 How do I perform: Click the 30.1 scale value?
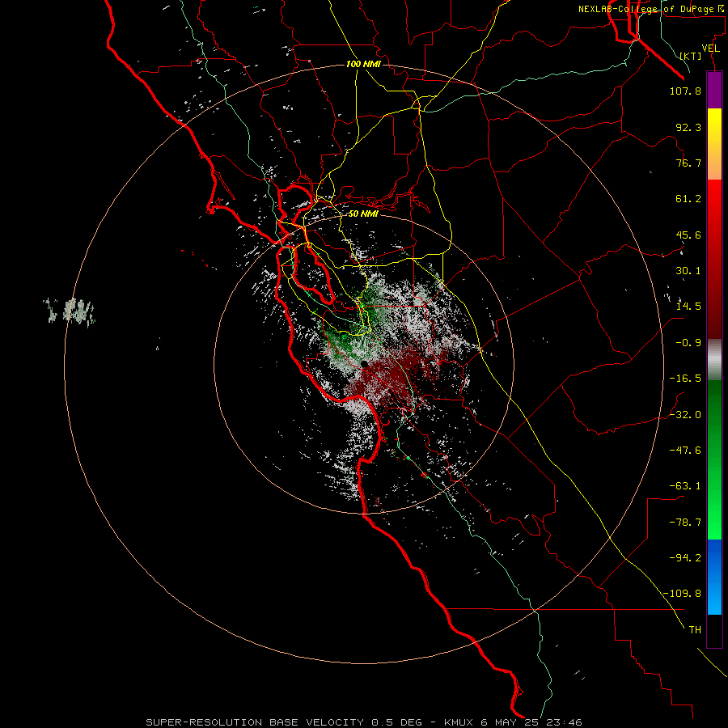coord(688,271)
